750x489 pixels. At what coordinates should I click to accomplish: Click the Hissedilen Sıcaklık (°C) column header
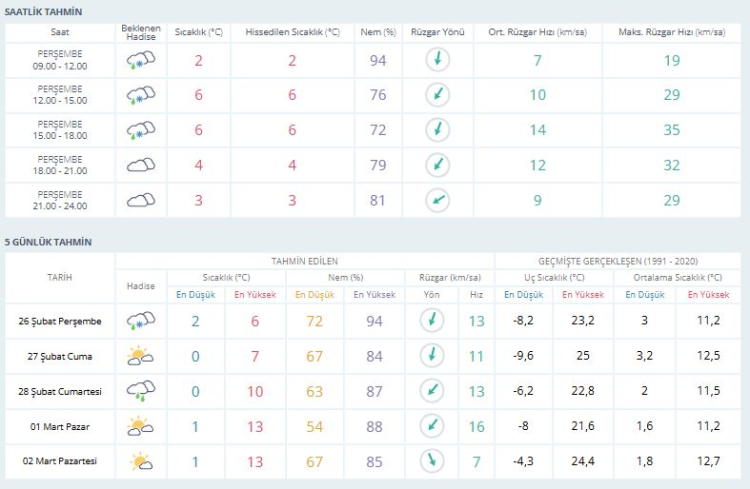point(292,32)
